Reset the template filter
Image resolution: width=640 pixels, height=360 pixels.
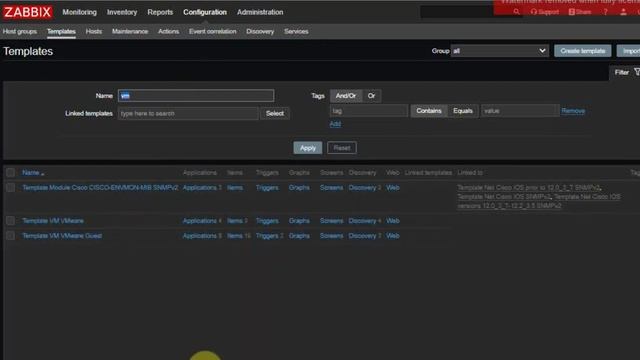[x=342, y=148]
